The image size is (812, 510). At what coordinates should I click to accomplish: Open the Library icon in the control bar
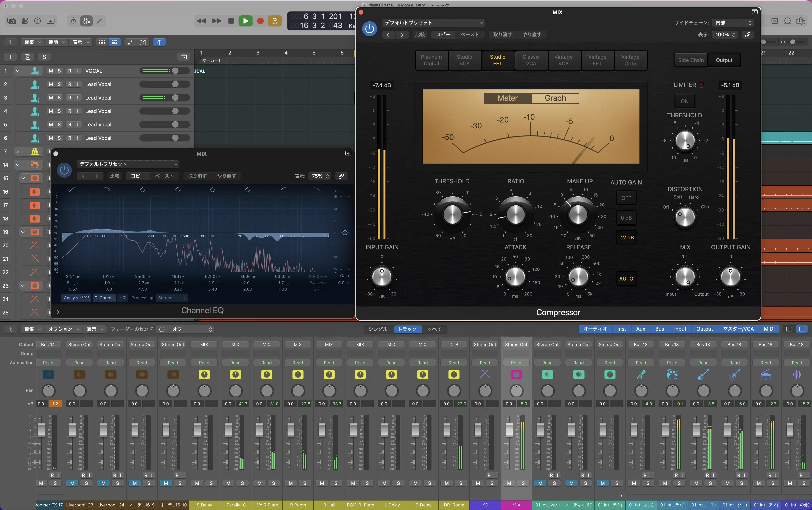tap(11, 21)
